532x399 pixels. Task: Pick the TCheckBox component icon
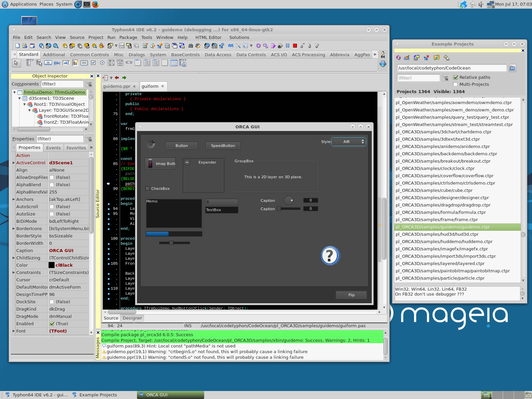click(x=93, y=63)
